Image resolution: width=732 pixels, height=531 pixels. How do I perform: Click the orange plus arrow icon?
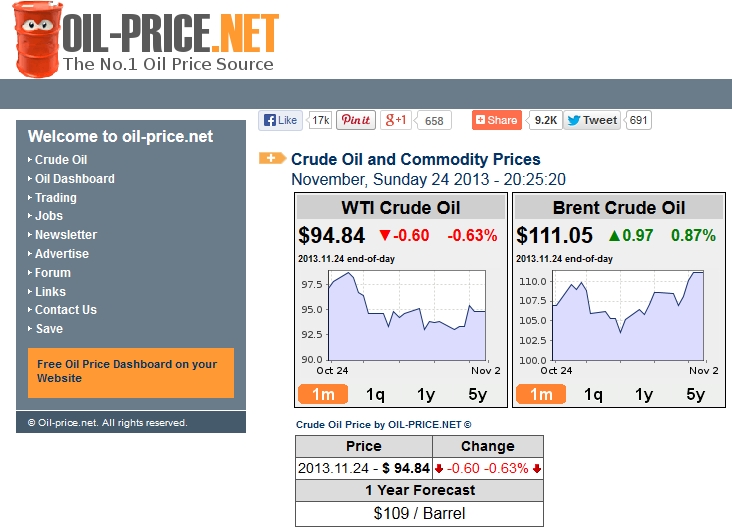pos(272,158)
